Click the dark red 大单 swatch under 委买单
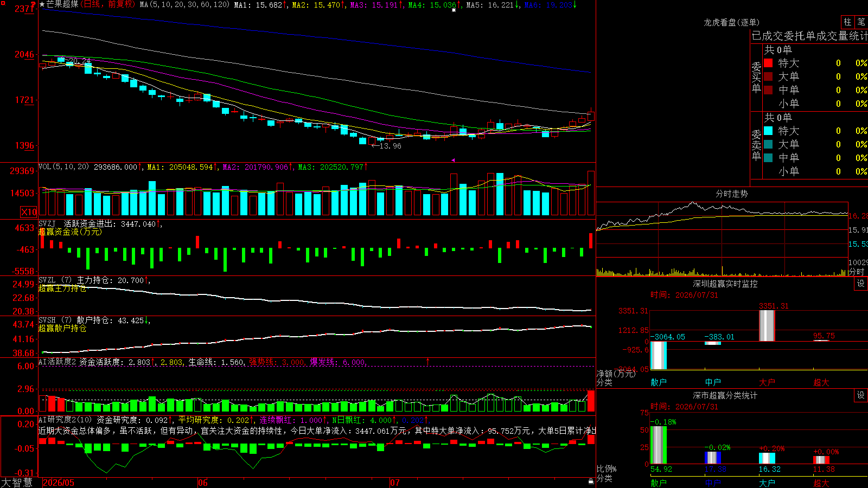The width and height of the screenshot is (868, 488). click(768, 76)
